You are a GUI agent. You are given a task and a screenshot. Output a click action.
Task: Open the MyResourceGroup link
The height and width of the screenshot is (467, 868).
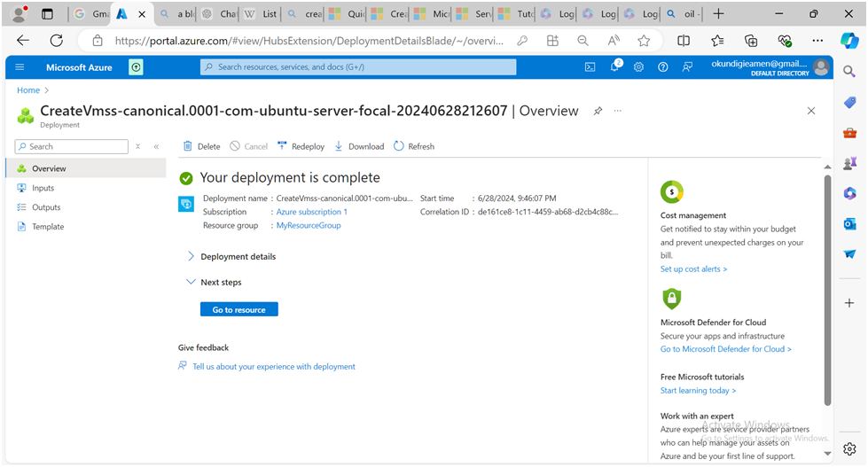click(x=309, y=226)
